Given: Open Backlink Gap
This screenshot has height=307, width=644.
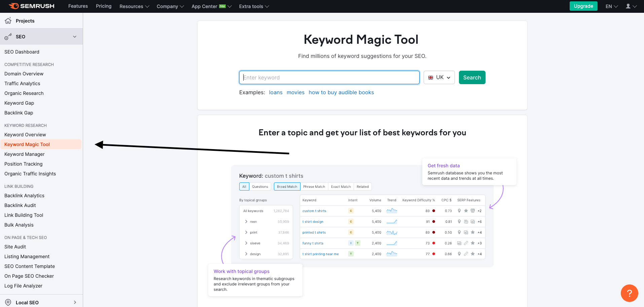Looking at the screenshot, I should pyautogui.click(x=19, y=113).
